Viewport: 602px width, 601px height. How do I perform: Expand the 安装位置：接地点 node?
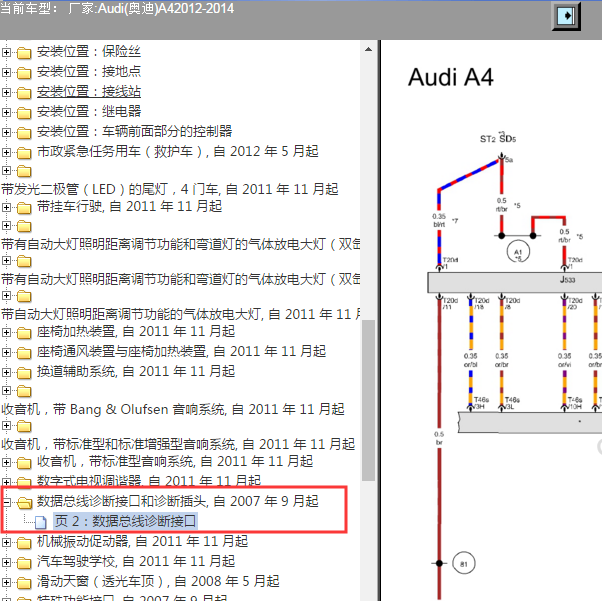[x=6, y=72]
